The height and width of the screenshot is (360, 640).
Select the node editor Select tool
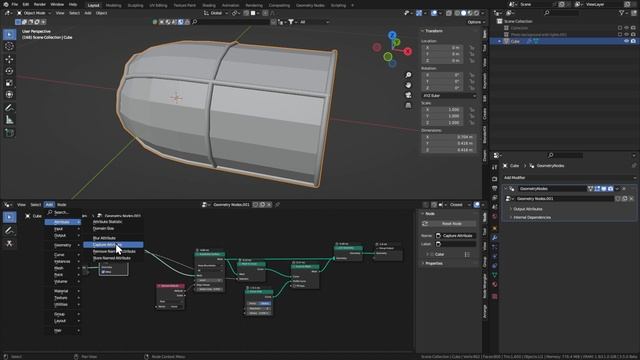(x=10, y=217)
